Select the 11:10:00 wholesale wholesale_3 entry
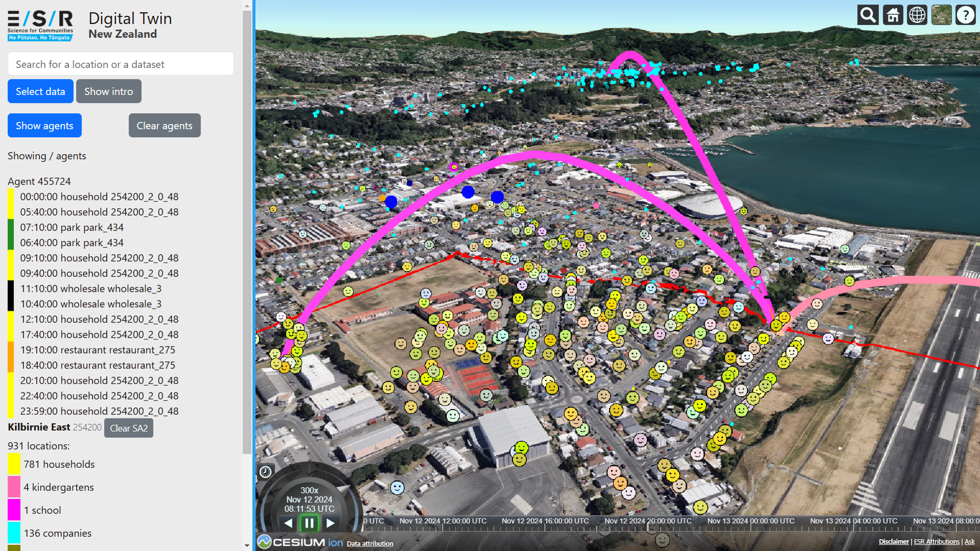 click(91, 289)
